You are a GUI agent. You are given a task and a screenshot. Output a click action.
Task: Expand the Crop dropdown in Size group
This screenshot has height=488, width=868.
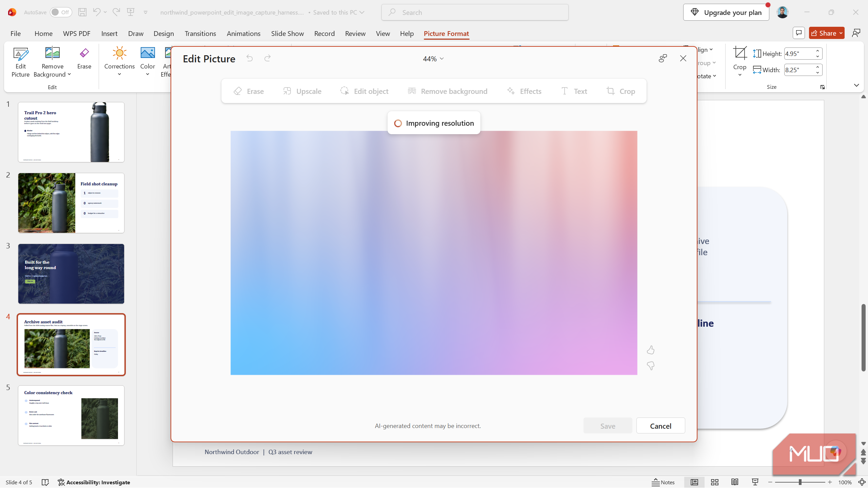pyautogui.click(x=739, y=75)
